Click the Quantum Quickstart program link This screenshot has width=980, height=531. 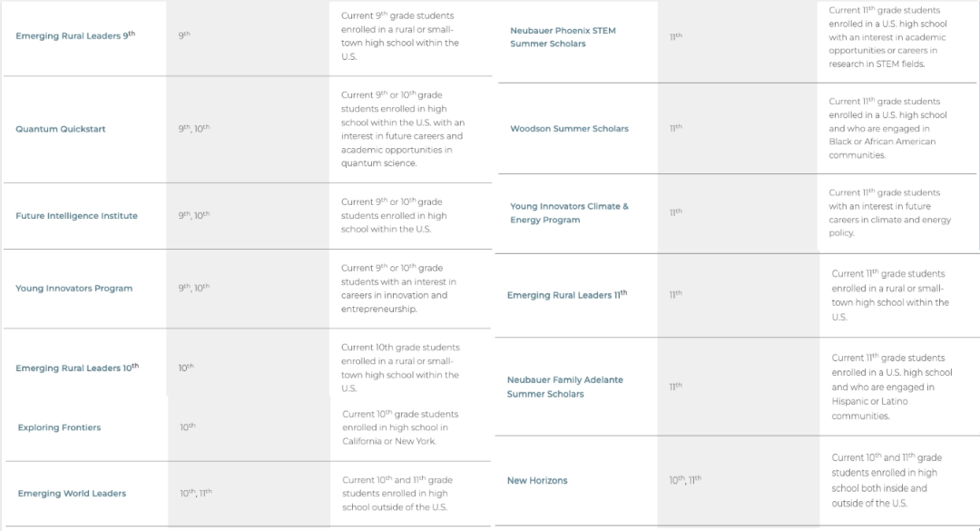[x=61, y=129]
